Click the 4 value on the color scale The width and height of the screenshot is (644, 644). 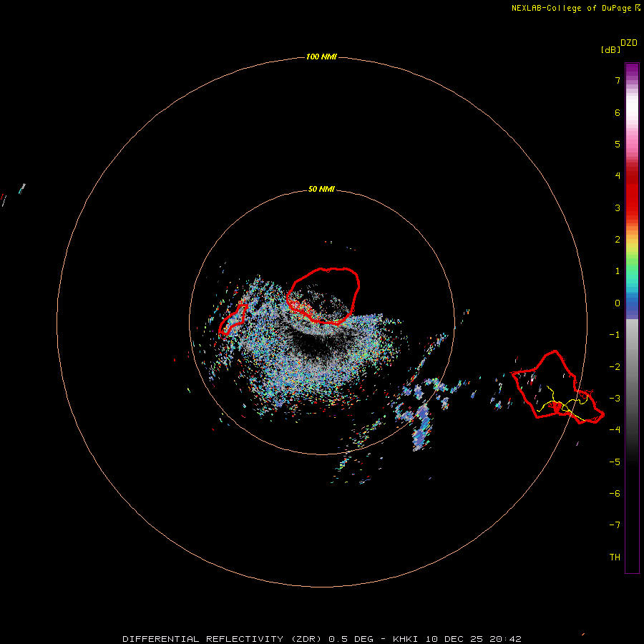618,176
